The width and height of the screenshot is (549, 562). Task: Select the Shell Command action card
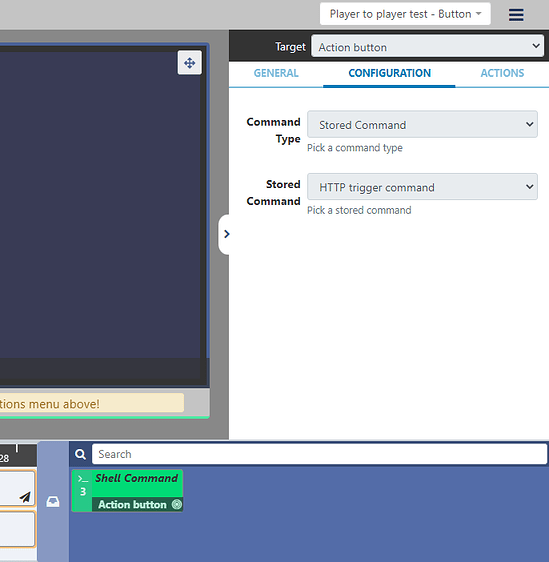pos(127,491)
